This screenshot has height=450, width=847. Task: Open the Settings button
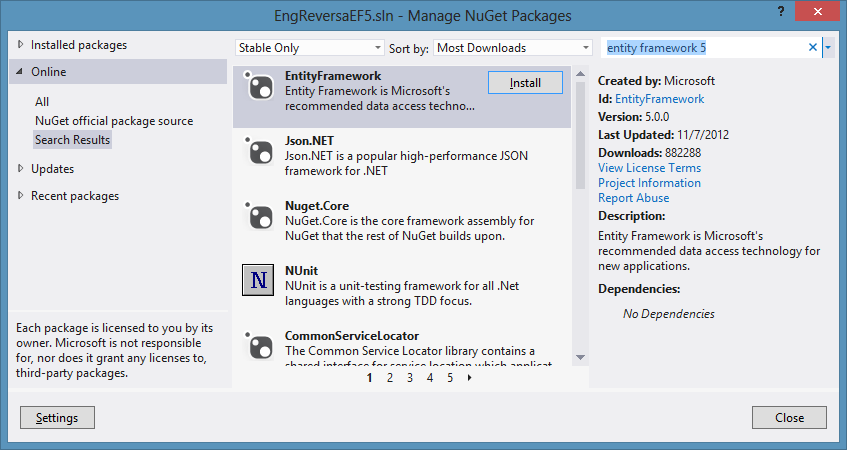coord(57,418)
